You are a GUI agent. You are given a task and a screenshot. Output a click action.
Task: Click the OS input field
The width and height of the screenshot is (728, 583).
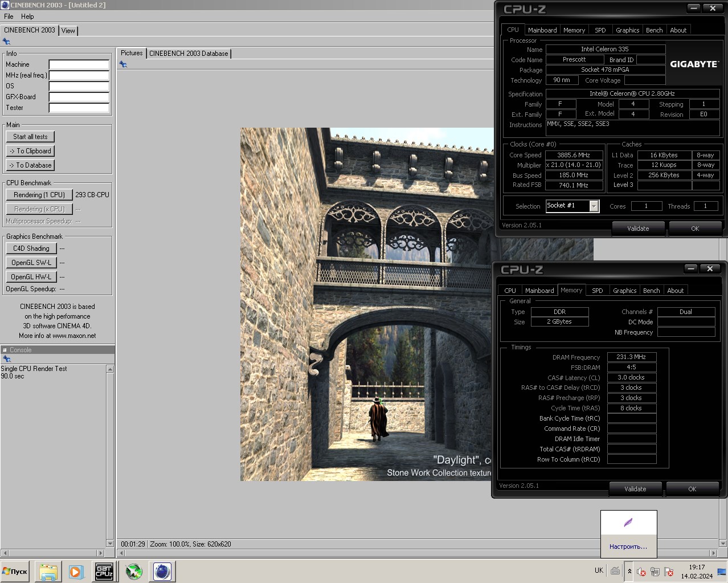pos(79,86)
